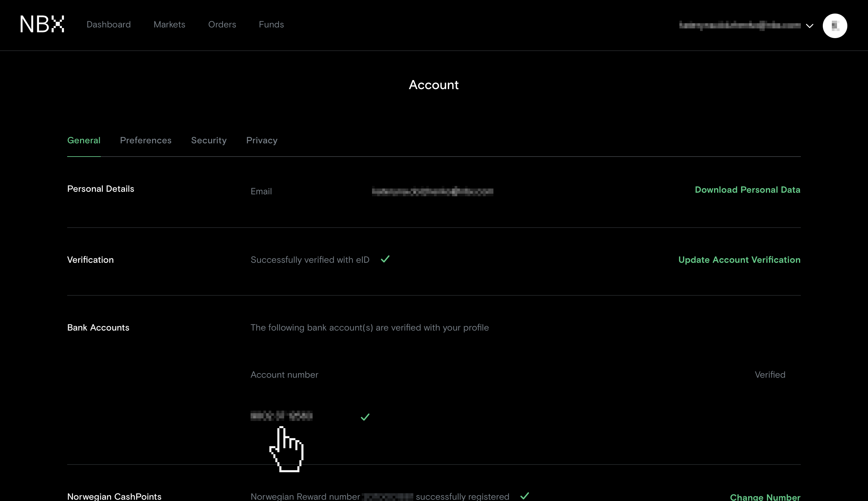Click the bank account verified checkmark
The height and width of the screenshot is (501, 868).
click(x=365, y=417)
